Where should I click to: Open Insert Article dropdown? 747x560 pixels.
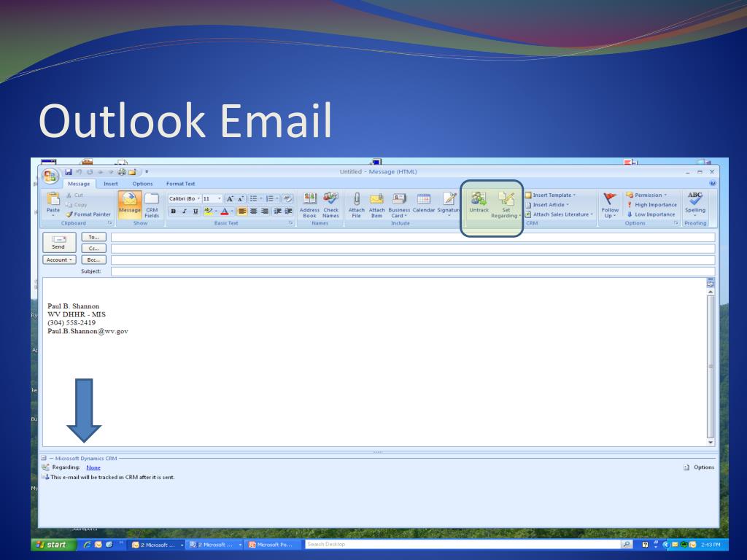547,205
